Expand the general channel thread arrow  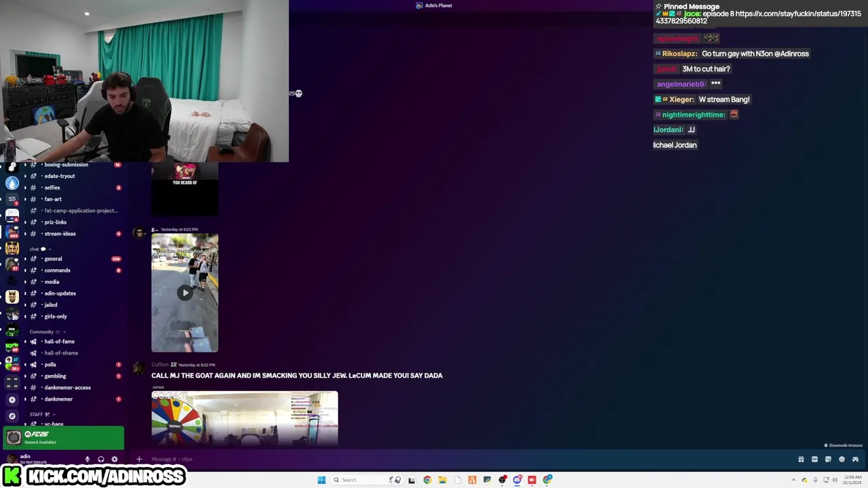coord(25,259)
